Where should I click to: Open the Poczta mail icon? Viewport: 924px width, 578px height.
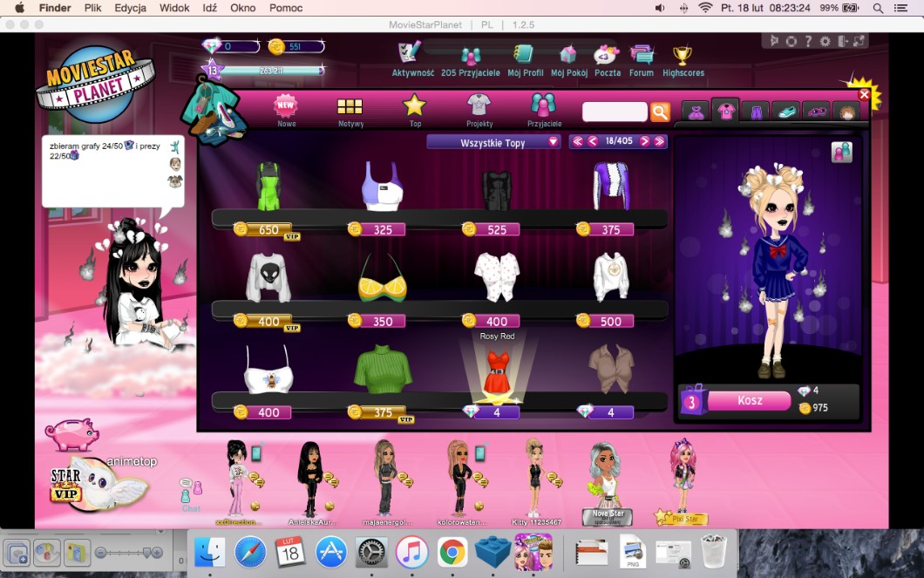[607, 58]
